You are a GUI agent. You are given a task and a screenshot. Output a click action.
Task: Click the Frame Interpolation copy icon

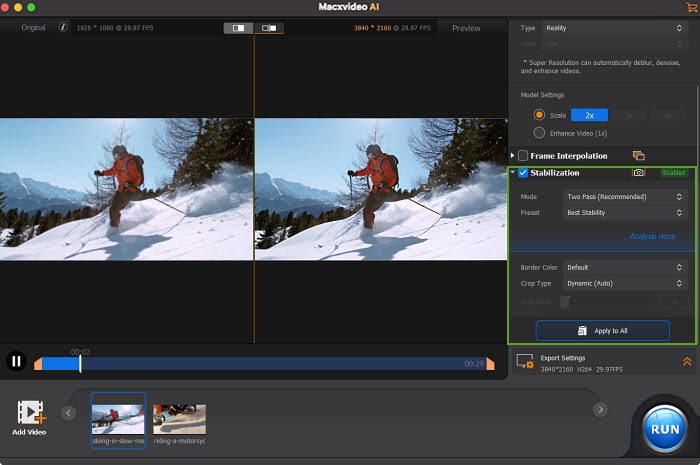(638, 155)
